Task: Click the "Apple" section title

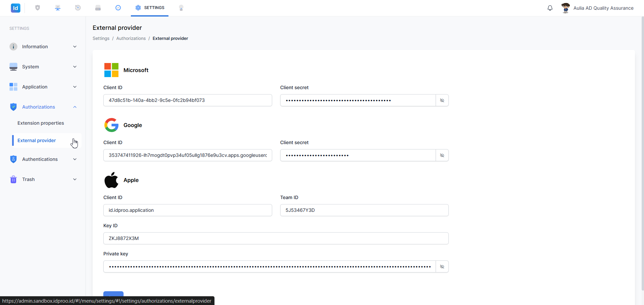Action: 131,180
